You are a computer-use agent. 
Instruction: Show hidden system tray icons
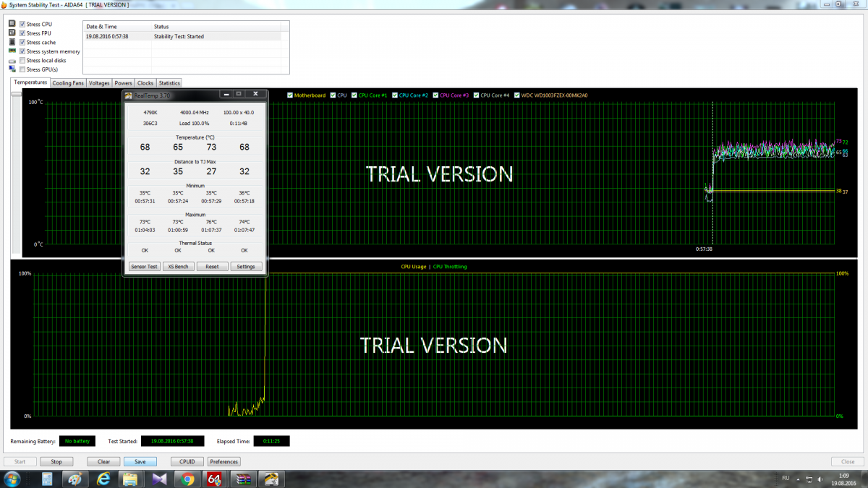coord(799,479)
